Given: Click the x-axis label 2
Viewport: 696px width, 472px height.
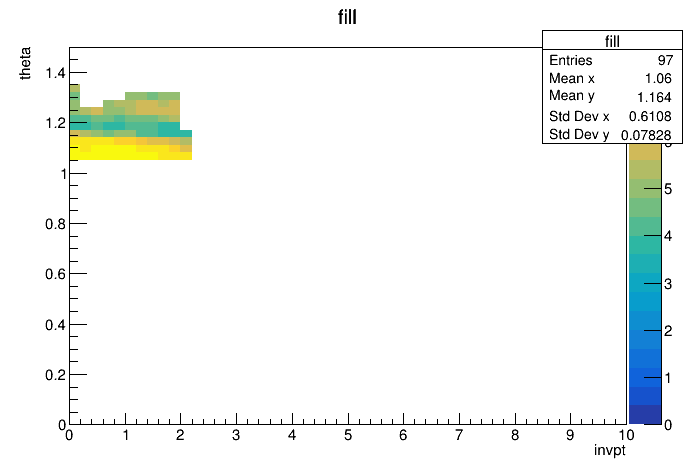Looking at the screenshot, I should 180,435.
